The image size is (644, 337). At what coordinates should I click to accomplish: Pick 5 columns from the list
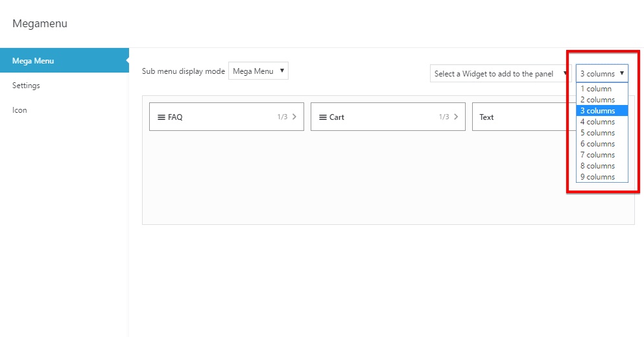pos(597,133)
